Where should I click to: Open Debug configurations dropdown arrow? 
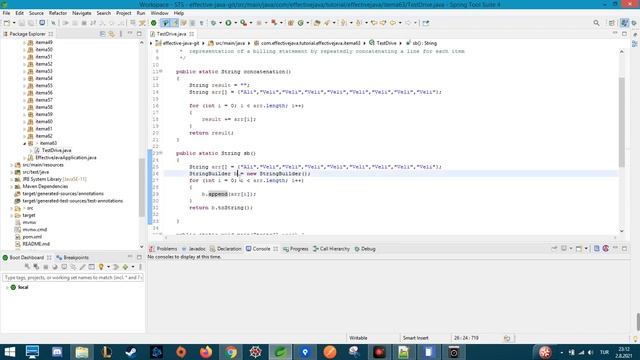220,23
